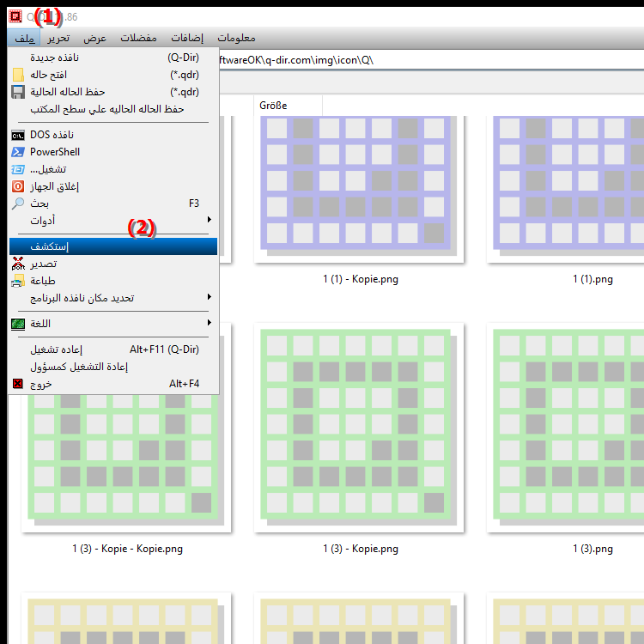
Task: Click file name 1 (3).png
Action: [x=592, y=549]
